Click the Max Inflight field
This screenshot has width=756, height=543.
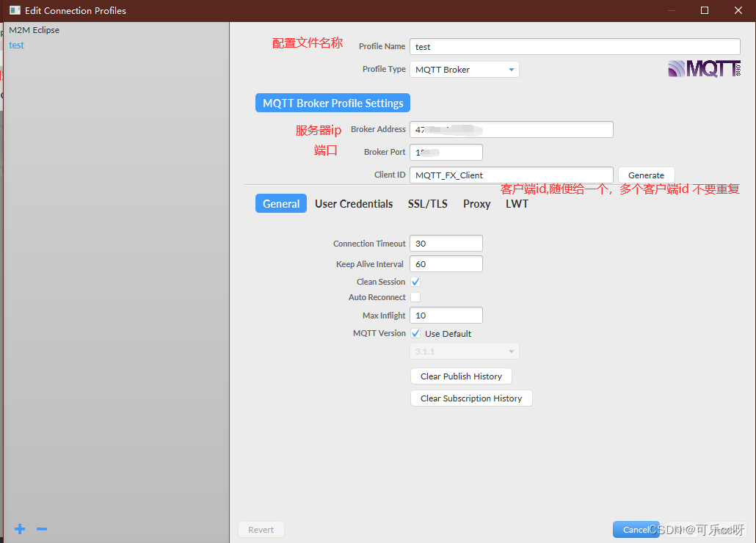tap(446, 315)
